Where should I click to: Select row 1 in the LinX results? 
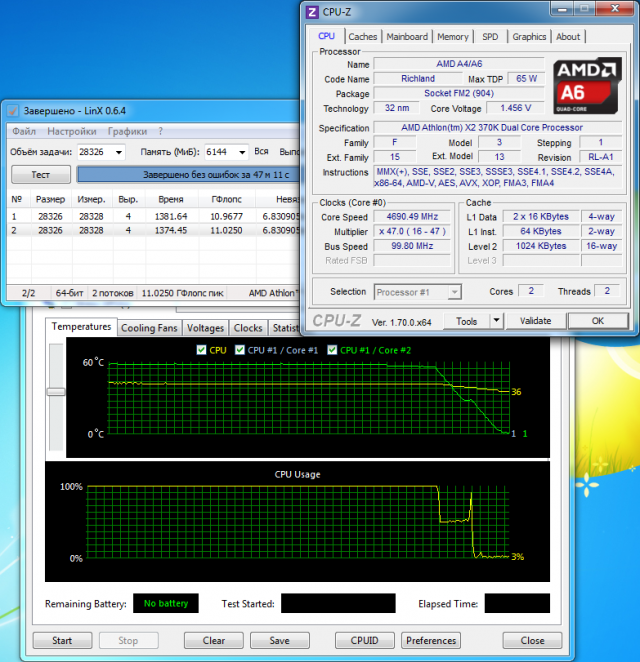153,217
